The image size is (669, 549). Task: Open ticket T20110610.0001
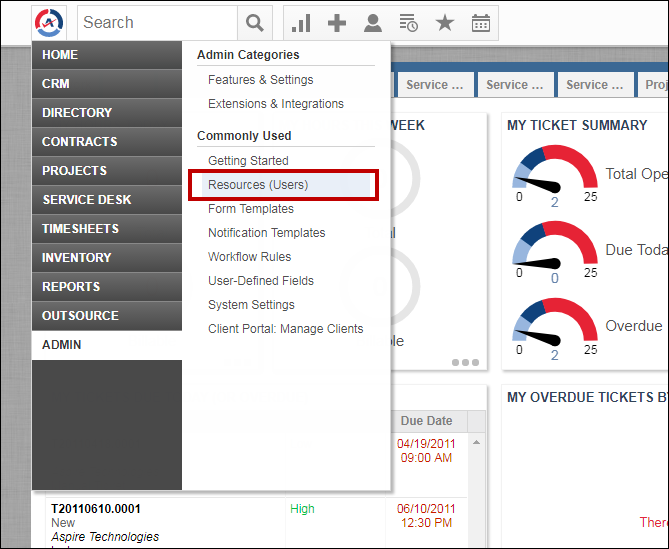coord(96,509)
